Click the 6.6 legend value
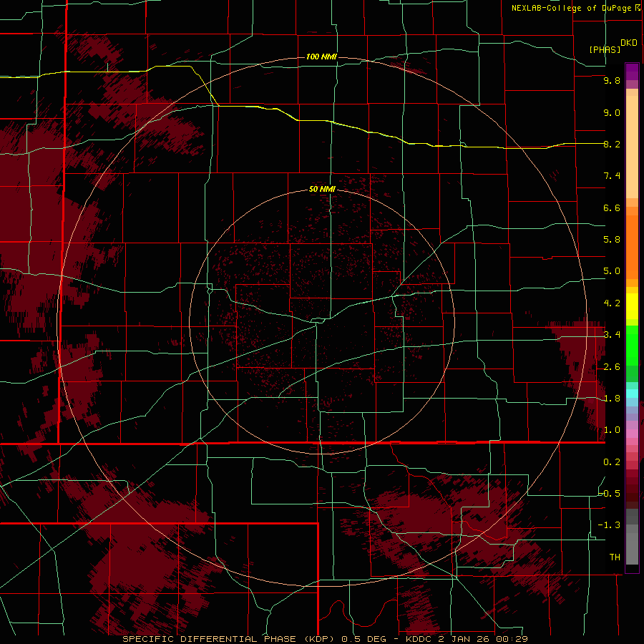The height and width of the screenshot is (644, 644). [x=612, y=208]
